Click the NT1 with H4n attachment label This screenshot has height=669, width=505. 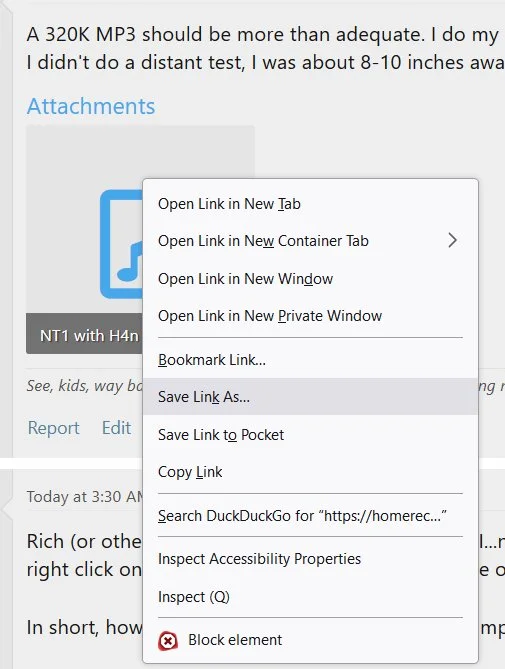pos(90,336)
